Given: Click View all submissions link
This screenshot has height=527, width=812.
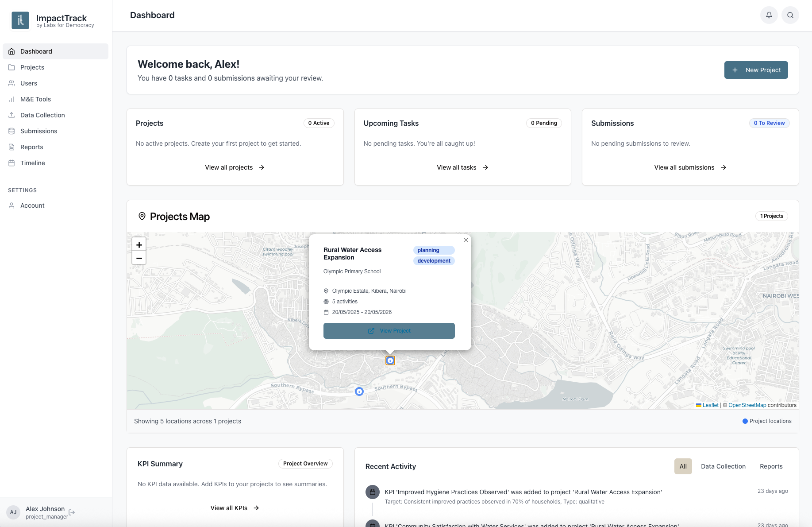Looking at the screenshot, I should pyautogui.click(x=690, y=167).
